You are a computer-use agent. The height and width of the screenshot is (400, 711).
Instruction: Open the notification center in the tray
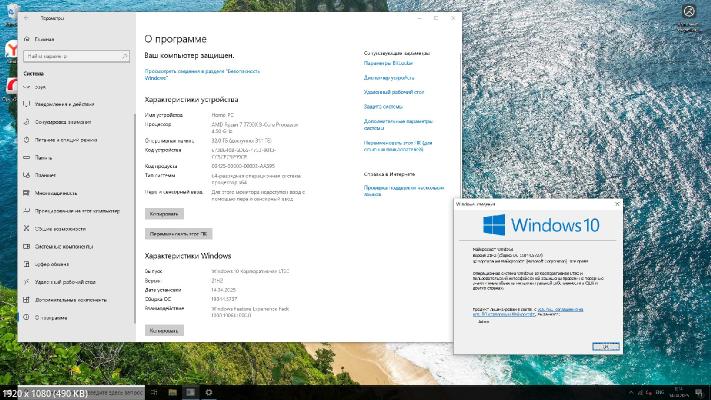tap(699, 393)
